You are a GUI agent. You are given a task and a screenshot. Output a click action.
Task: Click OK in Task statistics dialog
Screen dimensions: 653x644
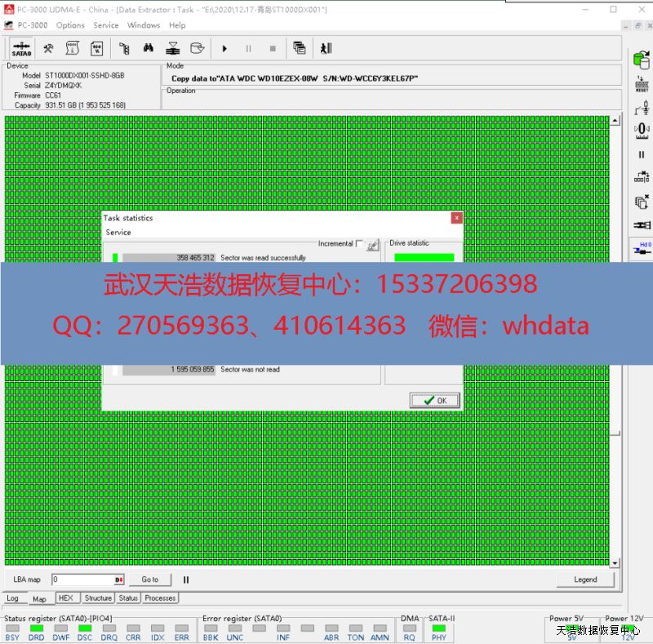click(435, 400)
